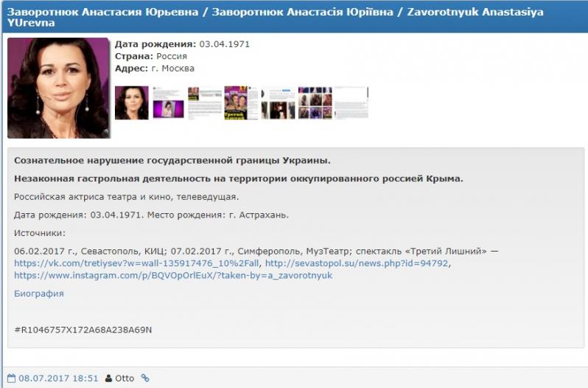588x388 pixels.
Task: Open the sevastopol.su news link
Action: point(357,263)
